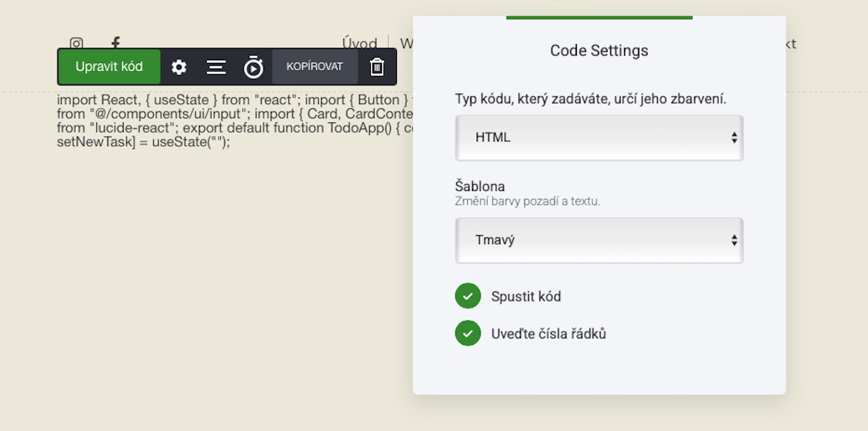The height and width of the screenshot is (431, 868).
Task: Open the Tmavý template dropdown
Action: click(599, 240)
